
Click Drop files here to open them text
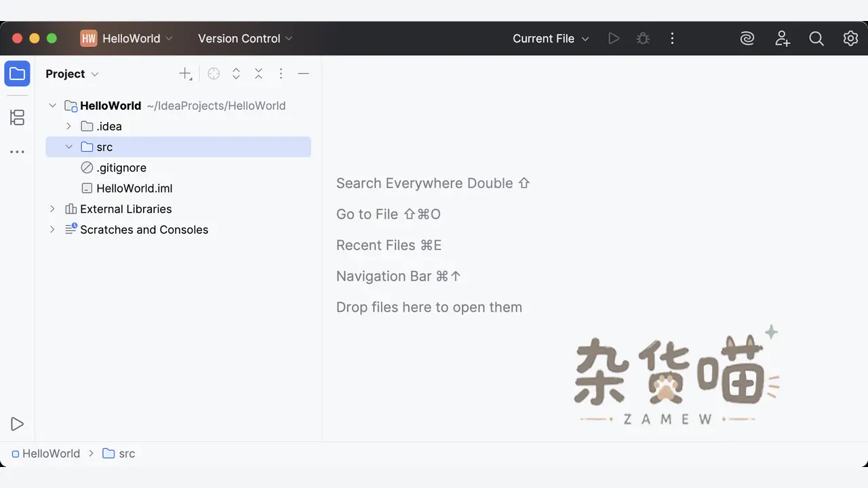pyautogui.click(x=429, y=307)
